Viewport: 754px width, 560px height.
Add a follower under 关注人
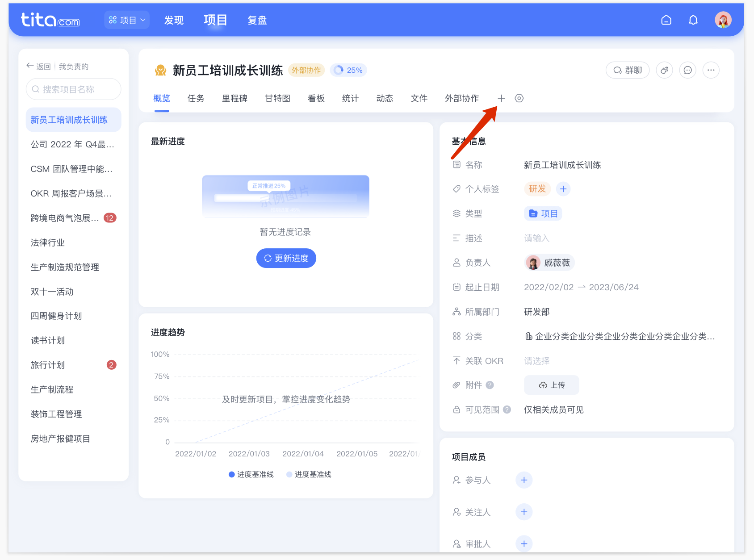tap(524, 512)
